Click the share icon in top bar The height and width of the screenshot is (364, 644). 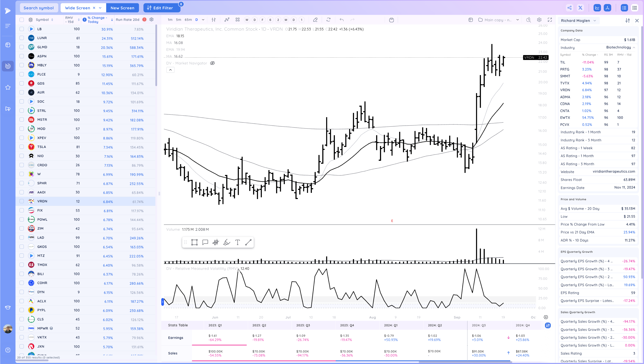click(569, 8)
